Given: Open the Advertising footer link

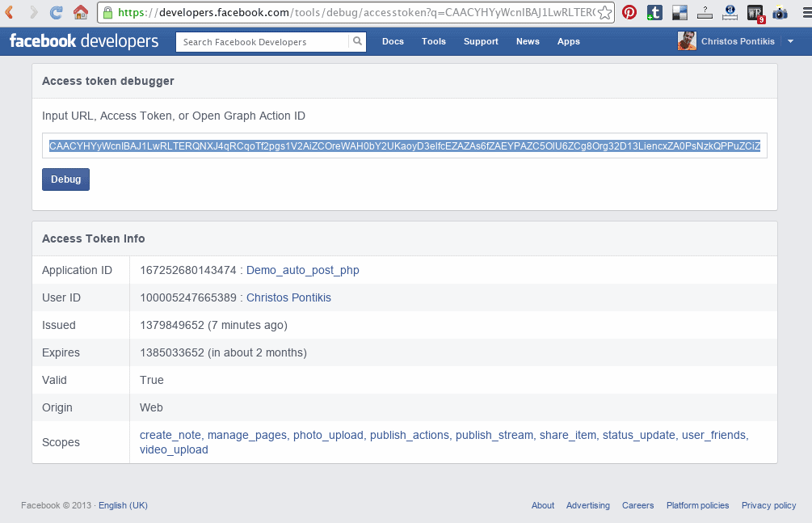Looking at the screenshot, I should click(587, 505).
